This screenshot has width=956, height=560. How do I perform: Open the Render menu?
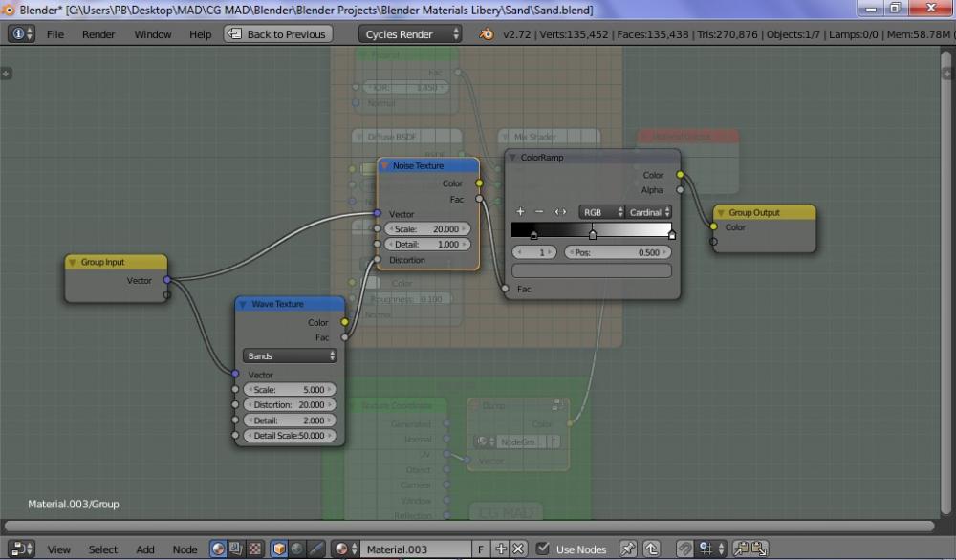pos(98,34)
